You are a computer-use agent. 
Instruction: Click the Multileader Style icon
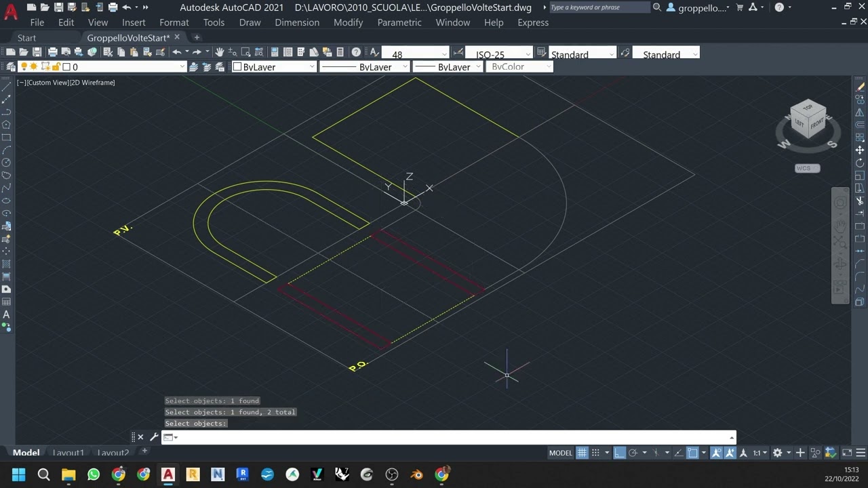[625, 53]
